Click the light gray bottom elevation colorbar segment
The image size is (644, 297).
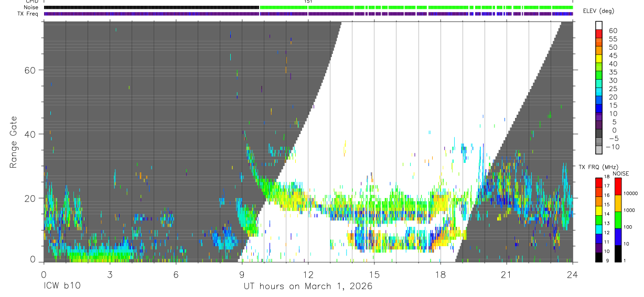click(599, 150)
